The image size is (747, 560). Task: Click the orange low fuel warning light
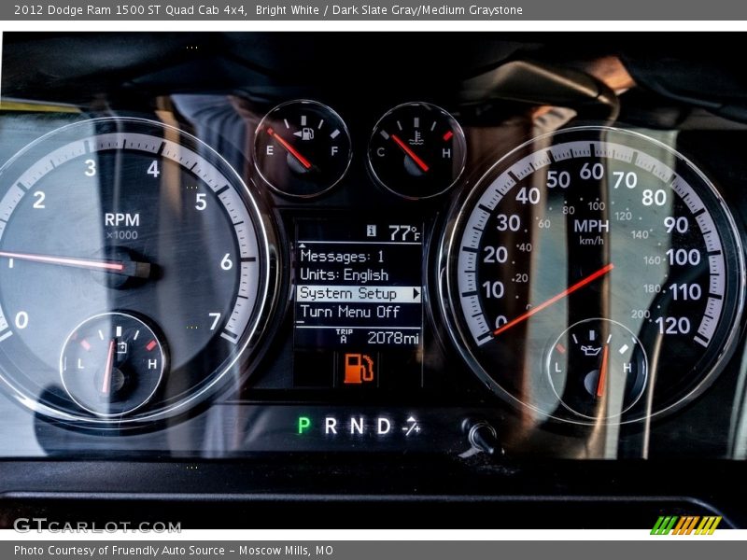pyautogui.click(x=359, y=368)
